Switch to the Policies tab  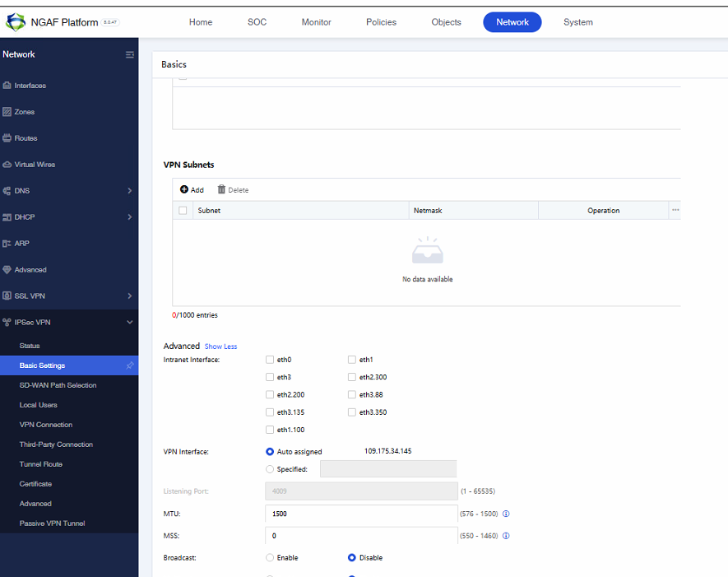[381, 22]
